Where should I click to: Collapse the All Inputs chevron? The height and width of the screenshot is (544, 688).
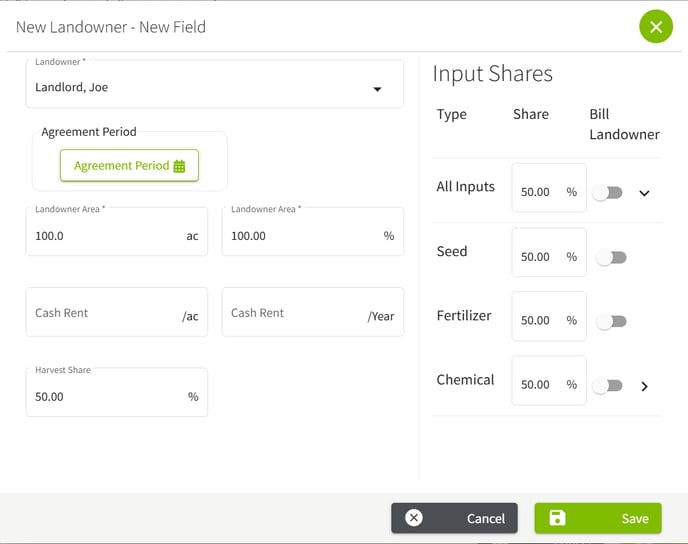click(x=644, y=193)
